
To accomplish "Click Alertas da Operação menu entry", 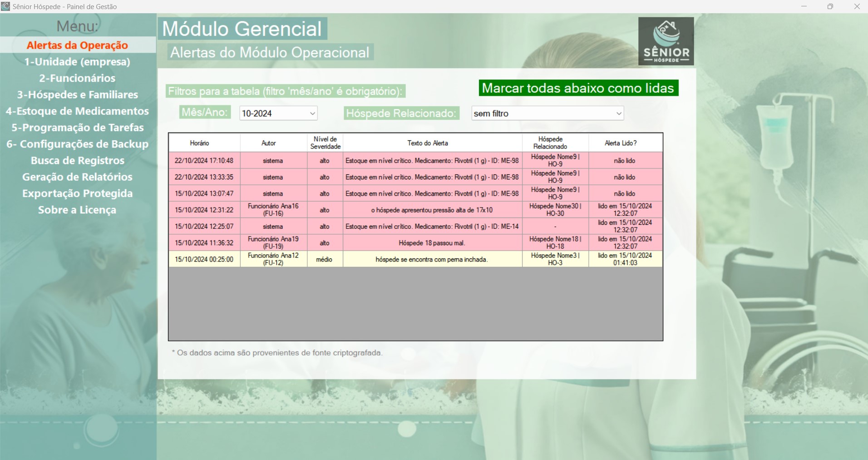I will point(78,45).
